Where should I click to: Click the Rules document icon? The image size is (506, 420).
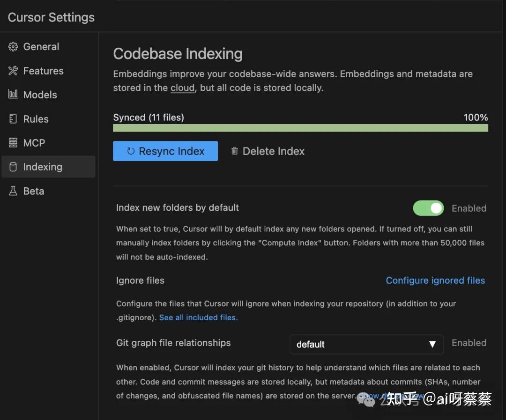13,119
